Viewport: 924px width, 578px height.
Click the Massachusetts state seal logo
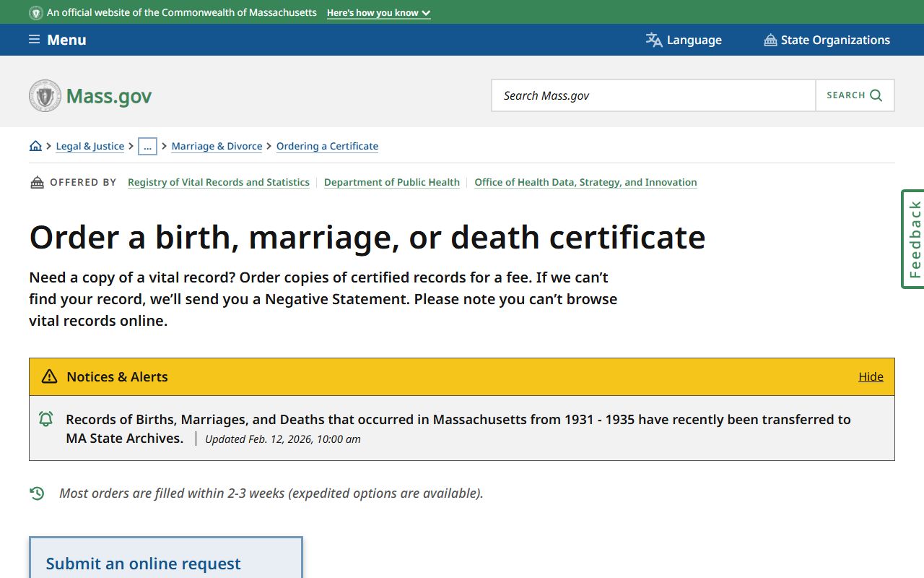click(45, 95)
